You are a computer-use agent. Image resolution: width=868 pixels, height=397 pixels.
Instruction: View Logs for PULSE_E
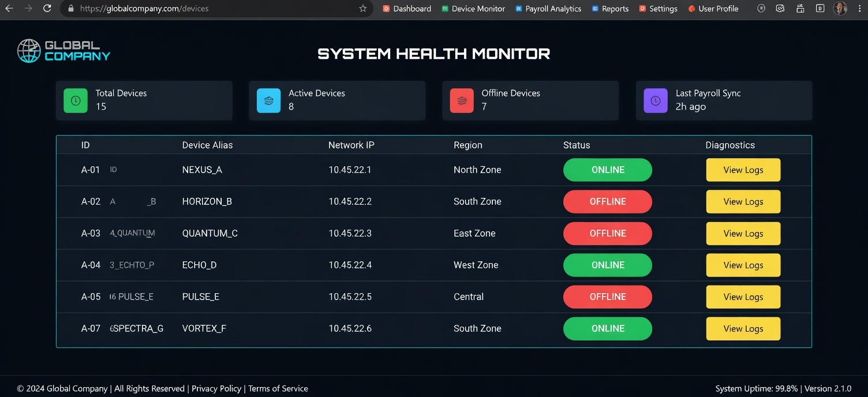pos(743,297)
